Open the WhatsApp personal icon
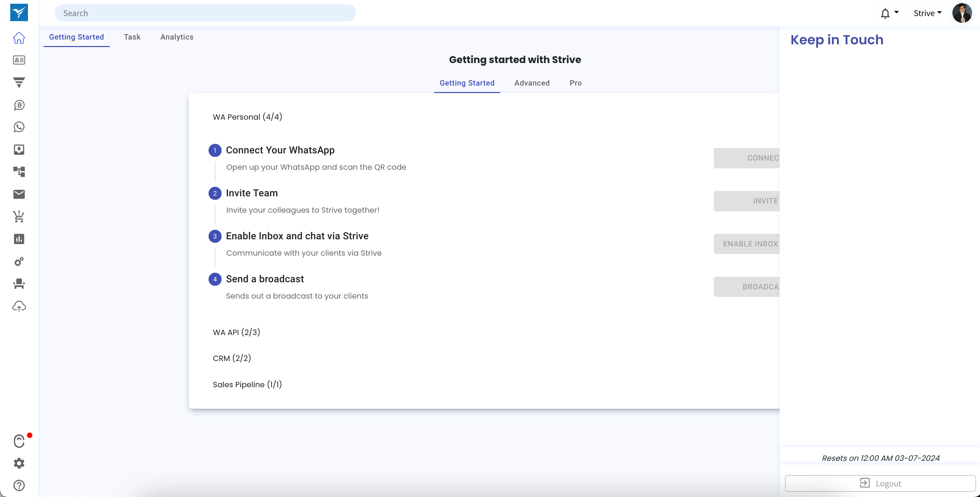 19,127
